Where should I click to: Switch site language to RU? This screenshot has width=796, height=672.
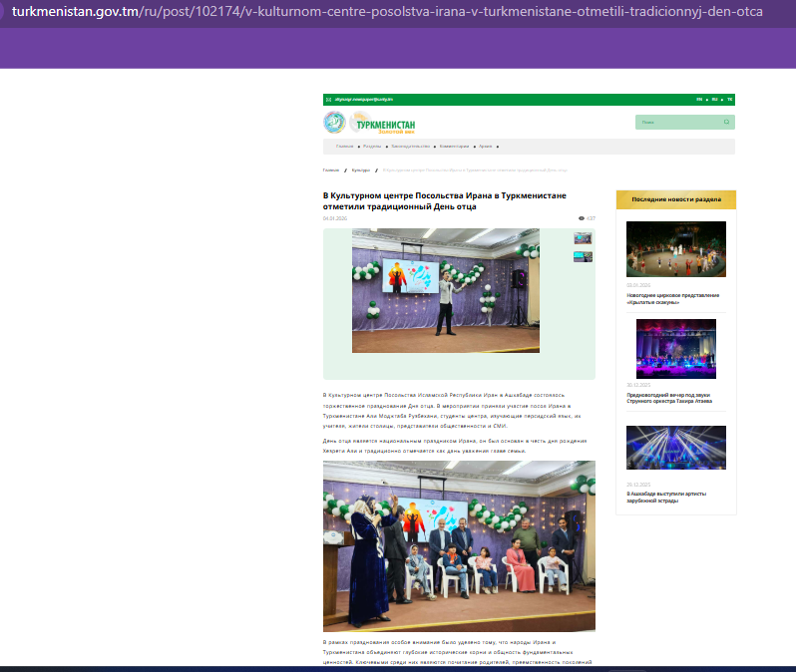click(x=714, y=100)
